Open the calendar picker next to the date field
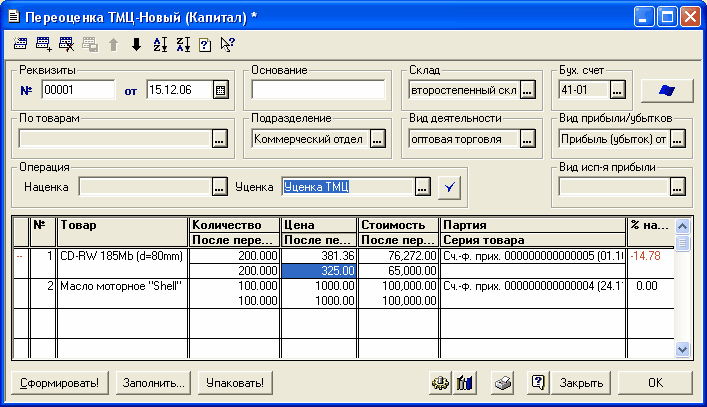Screen dimensions: 707x407 (220, 90)
